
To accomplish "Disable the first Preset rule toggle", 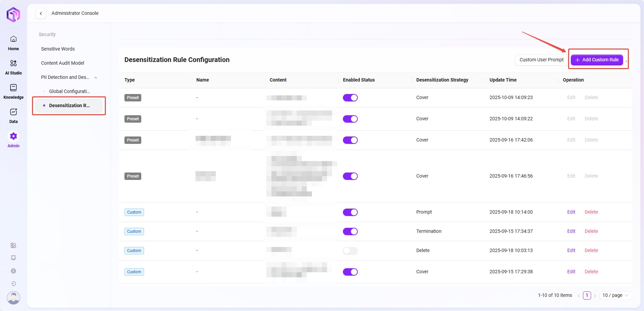I will click(x=350, y=98).
